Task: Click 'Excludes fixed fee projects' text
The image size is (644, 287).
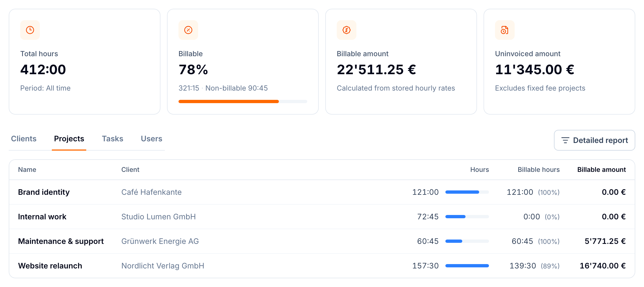Action: 540,88
